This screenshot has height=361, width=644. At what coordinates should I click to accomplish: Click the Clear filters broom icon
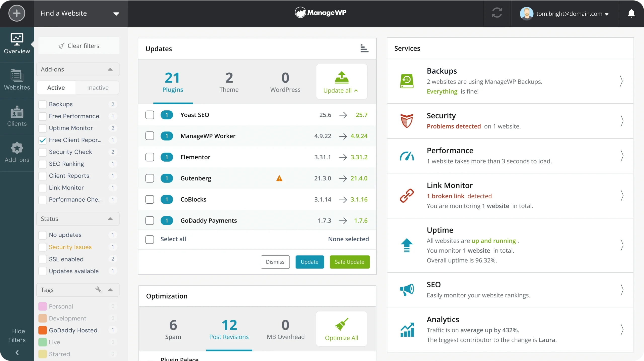click(61, 46)
